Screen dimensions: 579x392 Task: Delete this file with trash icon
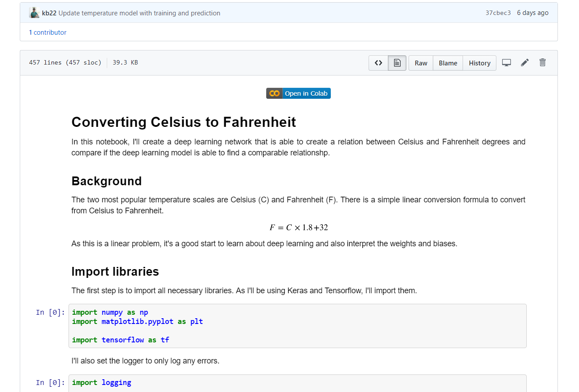click(x=543, y=63)
